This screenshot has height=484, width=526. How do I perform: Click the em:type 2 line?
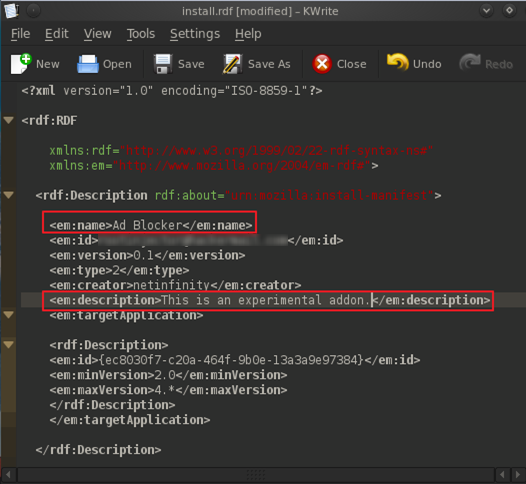pyautogui.click(x=119, y=270)
